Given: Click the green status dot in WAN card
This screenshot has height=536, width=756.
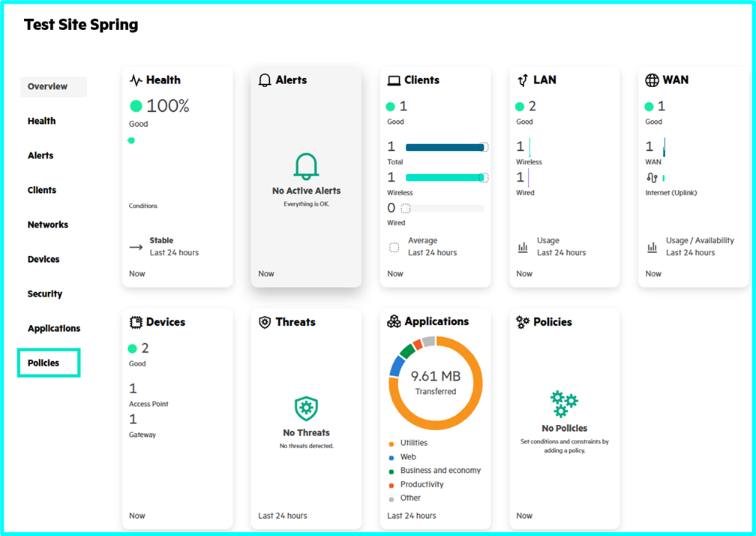Looking at the screenshot, I should click(x=649, y=107).
